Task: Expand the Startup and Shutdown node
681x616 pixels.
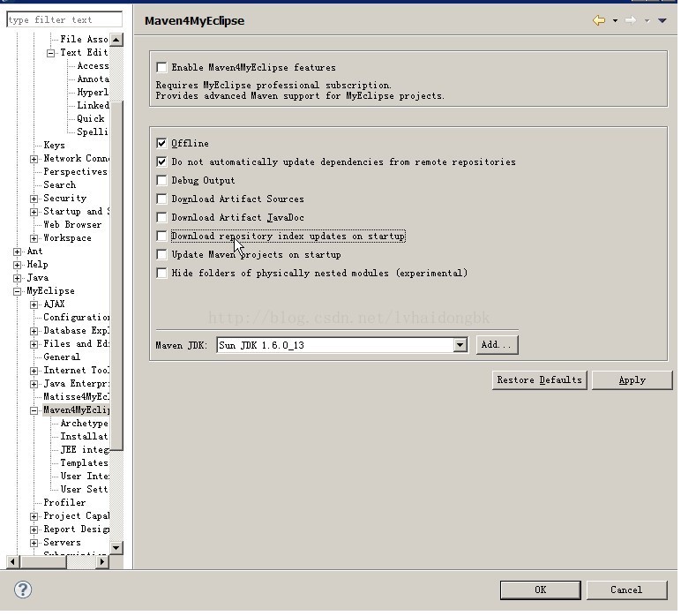Action: [x=34, y=212]
